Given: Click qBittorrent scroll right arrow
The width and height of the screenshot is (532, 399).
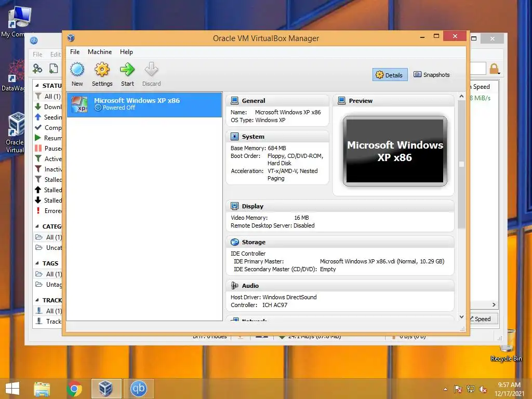Looking at the screenshot, I should coord(494,304).
